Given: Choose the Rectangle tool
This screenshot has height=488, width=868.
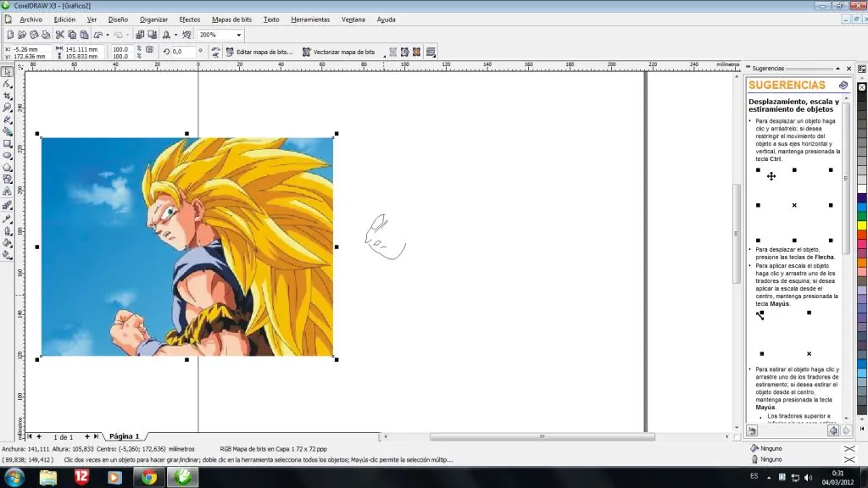Looking at the screenshot, I should [x=8, y=143].
